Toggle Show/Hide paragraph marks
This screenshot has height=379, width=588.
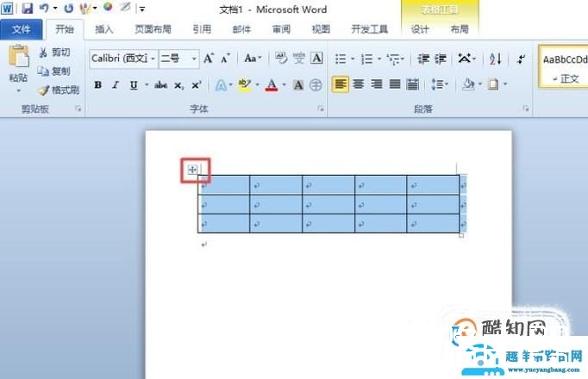[521, 59]
